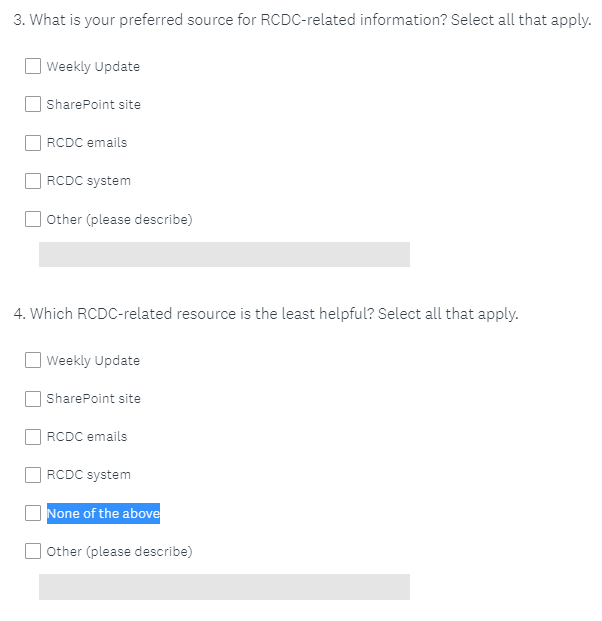This screenshot has width=602, height=621.
Task: Click question 4 'RCDC system' label text
Action: click(x=88, y=475)
